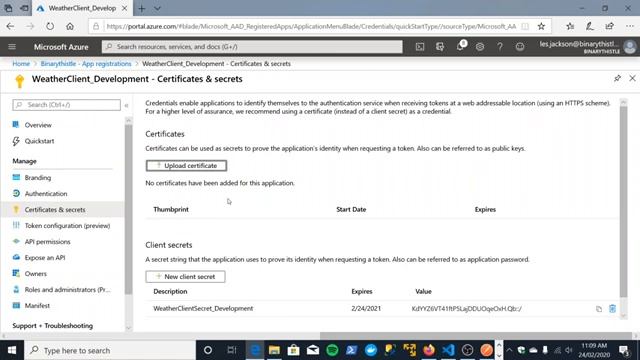Viewport: 640px width, 360px height.
Task: Open Firefox from the taskbar
Action: click(429, 350)
